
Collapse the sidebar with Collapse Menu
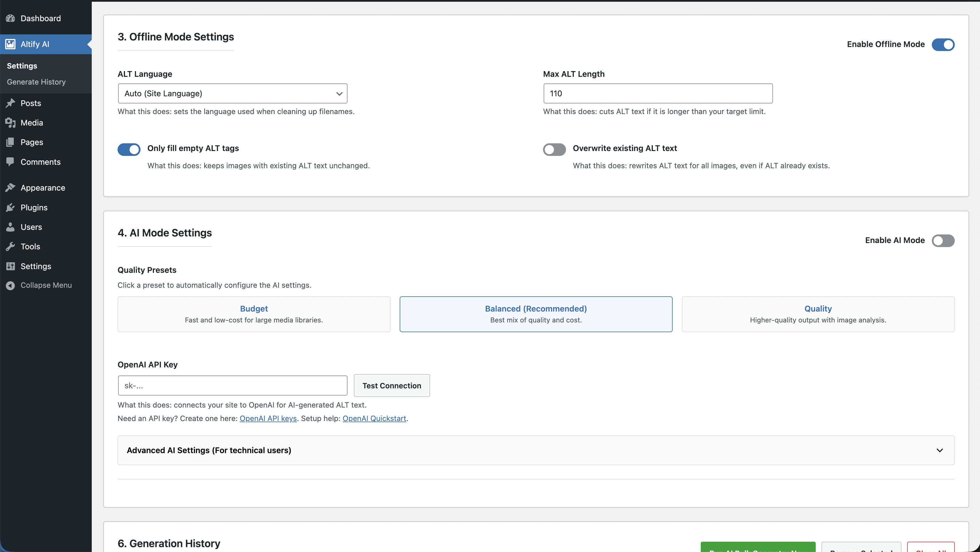[46, 285]
